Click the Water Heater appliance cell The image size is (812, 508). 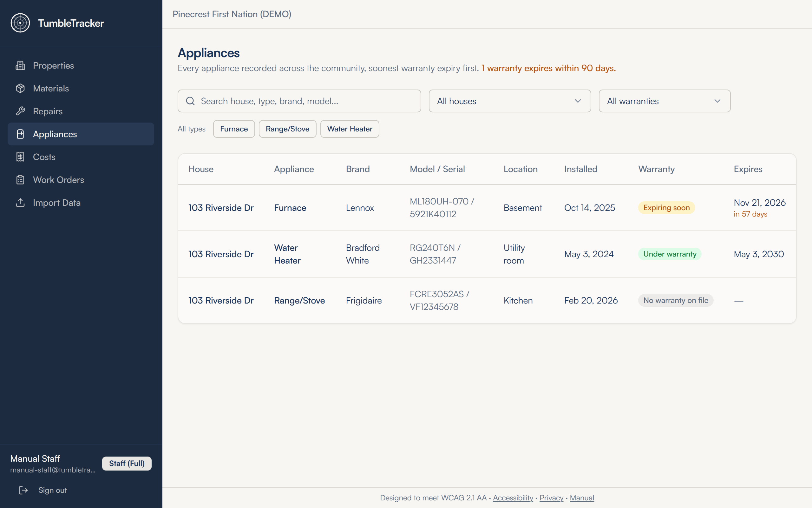(x=287, y=254)
